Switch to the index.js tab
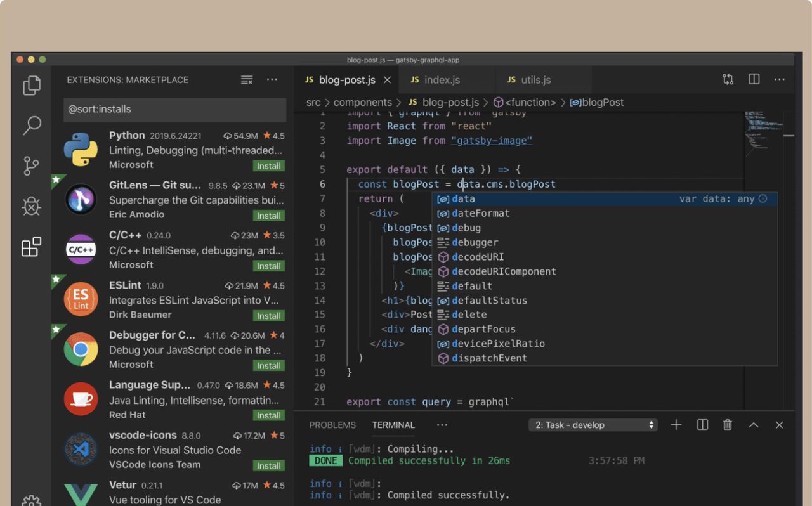Screen dimensions: 812x506 pos(442,80)
